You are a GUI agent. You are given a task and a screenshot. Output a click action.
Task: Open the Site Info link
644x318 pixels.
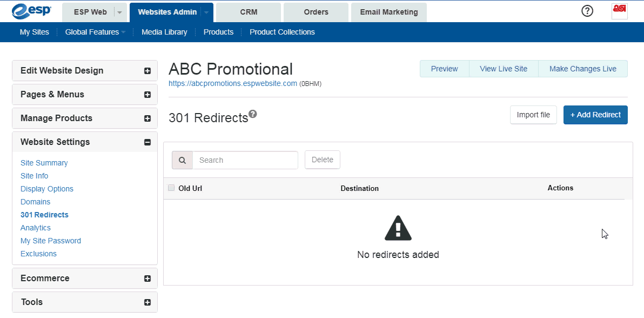pos(34,176)
